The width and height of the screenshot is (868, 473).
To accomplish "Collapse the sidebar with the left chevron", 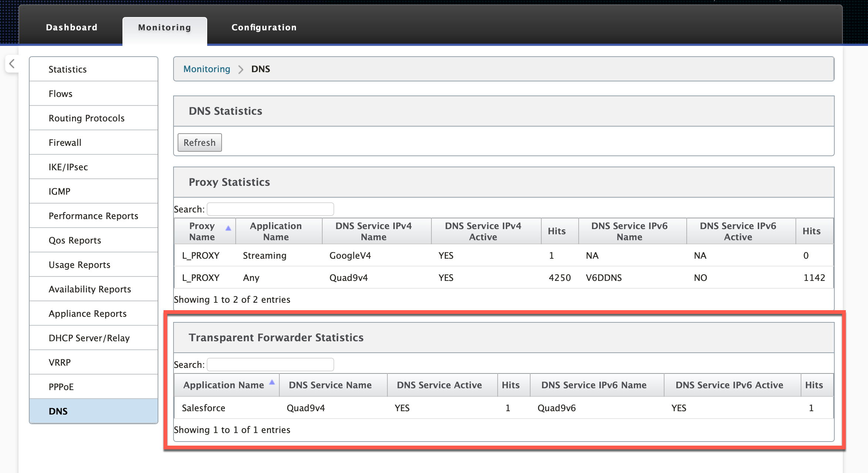I will point(12,64).
